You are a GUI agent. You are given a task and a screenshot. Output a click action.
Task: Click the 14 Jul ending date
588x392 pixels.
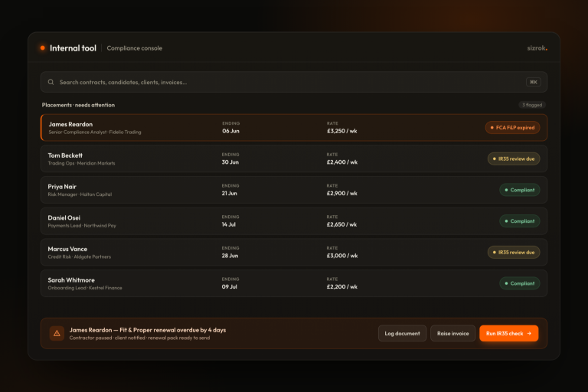[228, 224]
